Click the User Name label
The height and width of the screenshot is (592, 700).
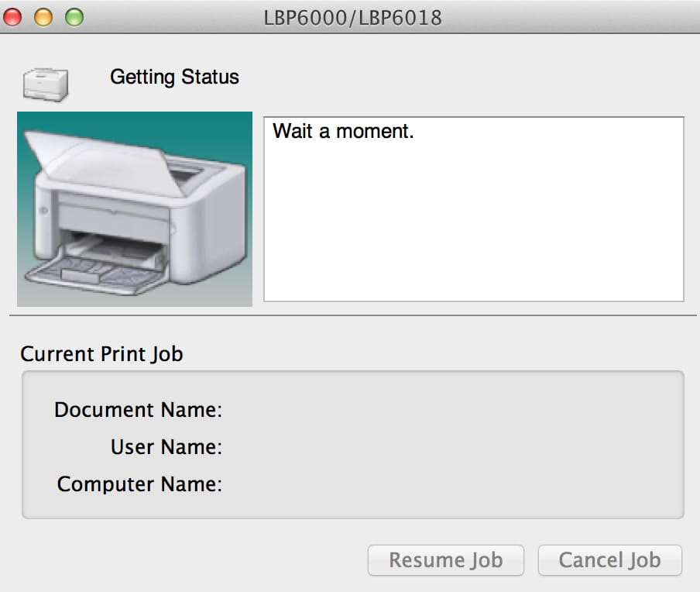coord(166,446)
